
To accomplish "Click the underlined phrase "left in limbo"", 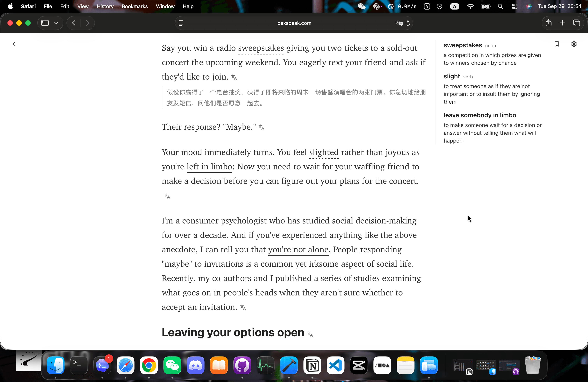I will (209, 167).
